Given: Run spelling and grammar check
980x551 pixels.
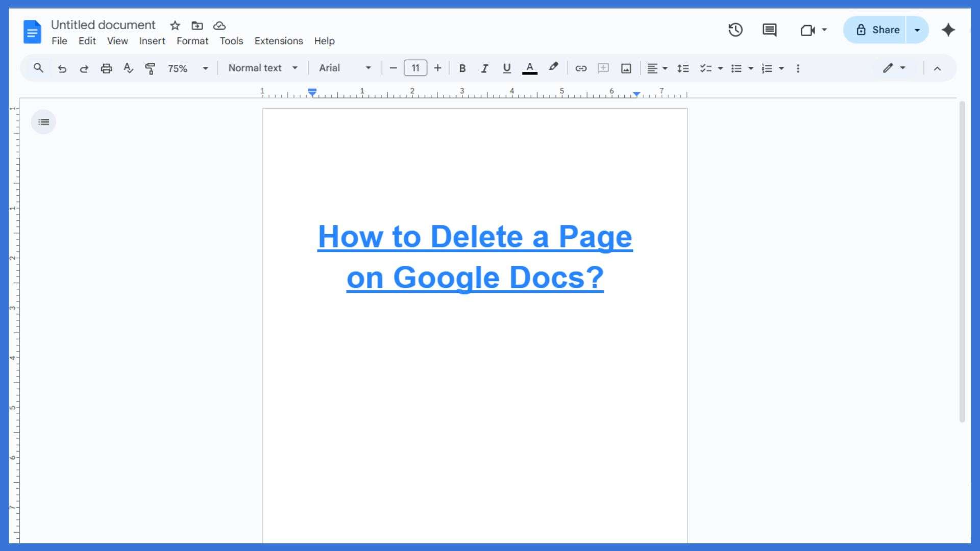Looking at the screenshot, I should click(x=128, y=68).
